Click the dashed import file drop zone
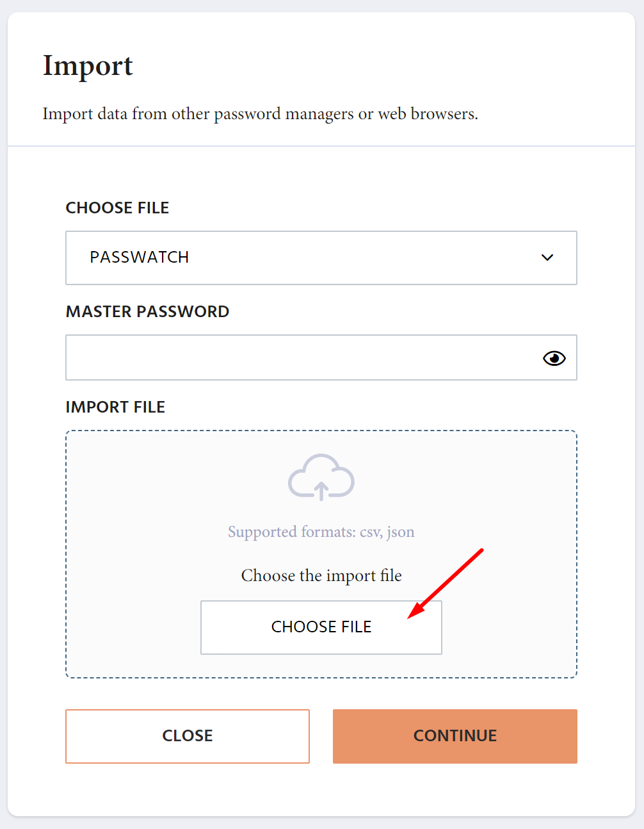The image size is (644, 829). click(321, 554)
